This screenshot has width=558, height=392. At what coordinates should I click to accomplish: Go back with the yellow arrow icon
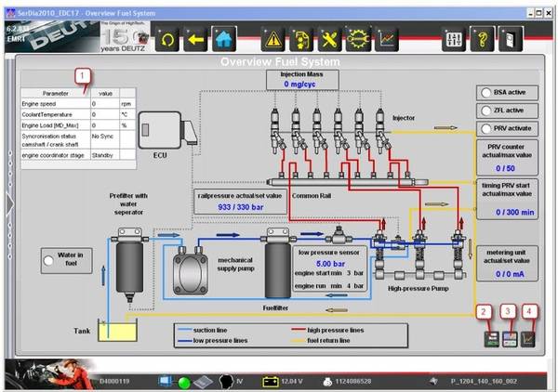coord(197,38)
